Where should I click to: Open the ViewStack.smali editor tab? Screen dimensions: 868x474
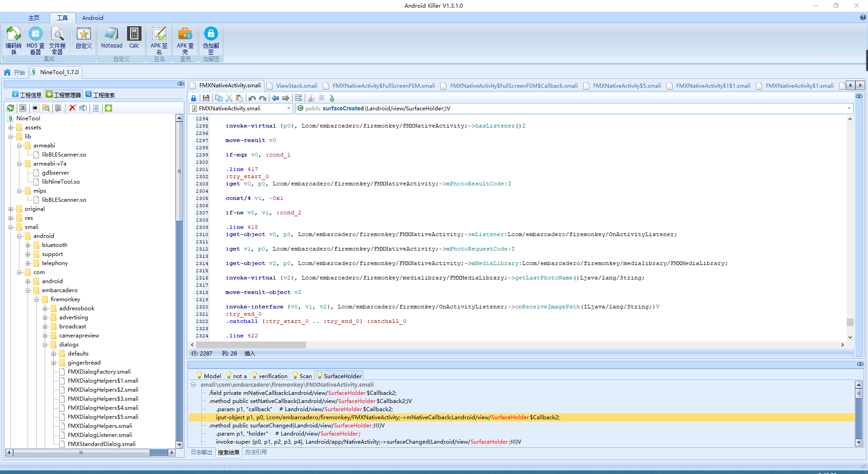(x=296, y=86)
